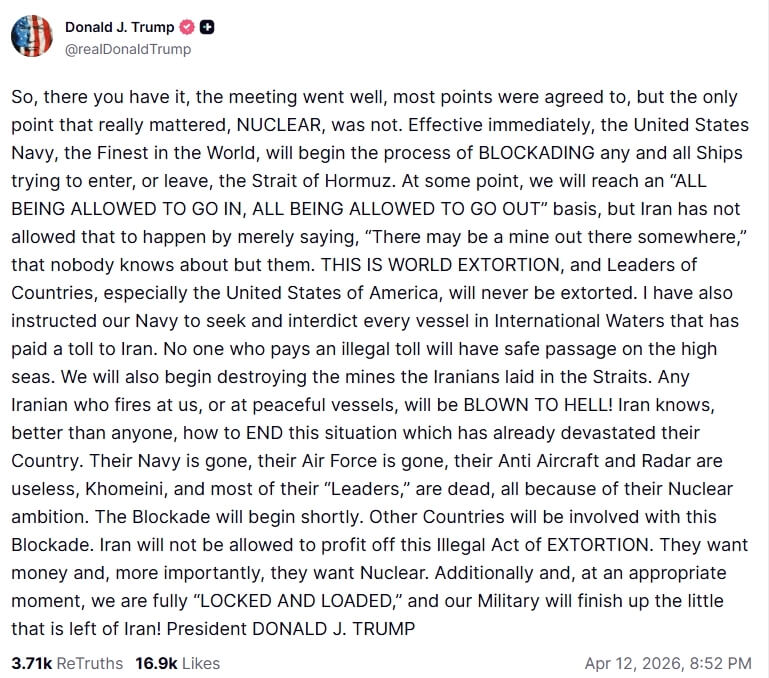
Task: Click the black plus badge beside the name
Action: pyautogui.click(x=209, y=27)
